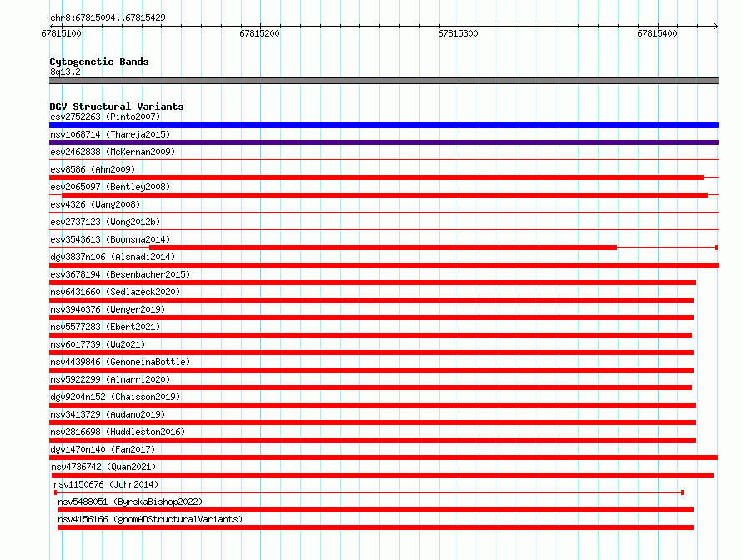Select the dgv9204n152 Chaisson2019 red bar

373,405
